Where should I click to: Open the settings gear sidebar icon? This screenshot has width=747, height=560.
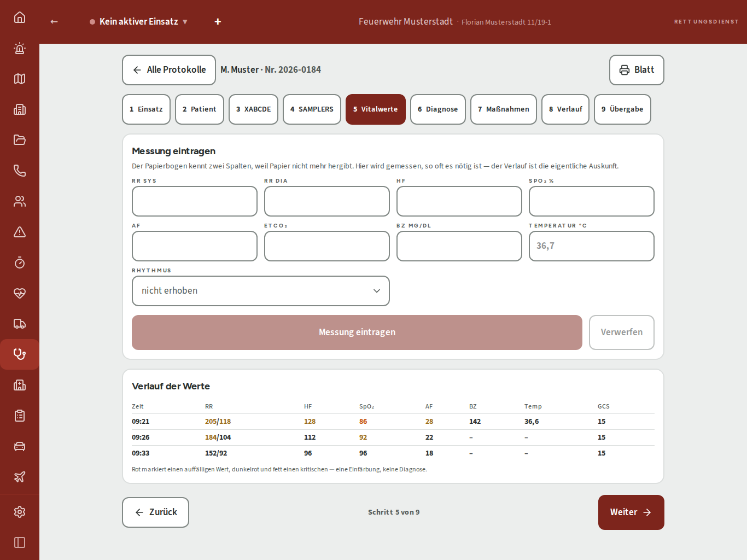20,512
